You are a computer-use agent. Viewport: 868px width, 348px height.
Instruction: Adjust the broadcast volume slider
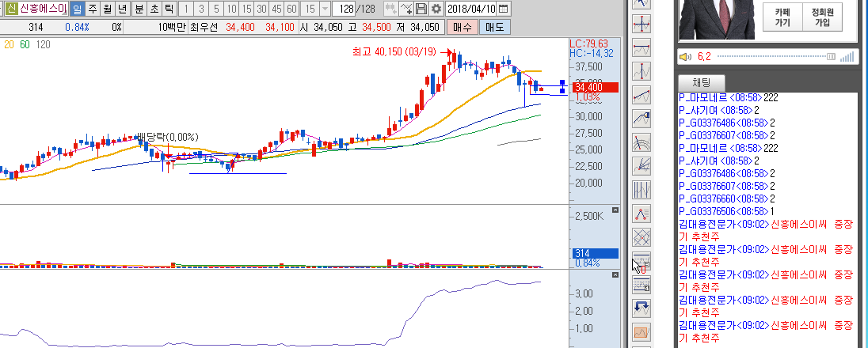pyautogui.click(x=830, y=56)
